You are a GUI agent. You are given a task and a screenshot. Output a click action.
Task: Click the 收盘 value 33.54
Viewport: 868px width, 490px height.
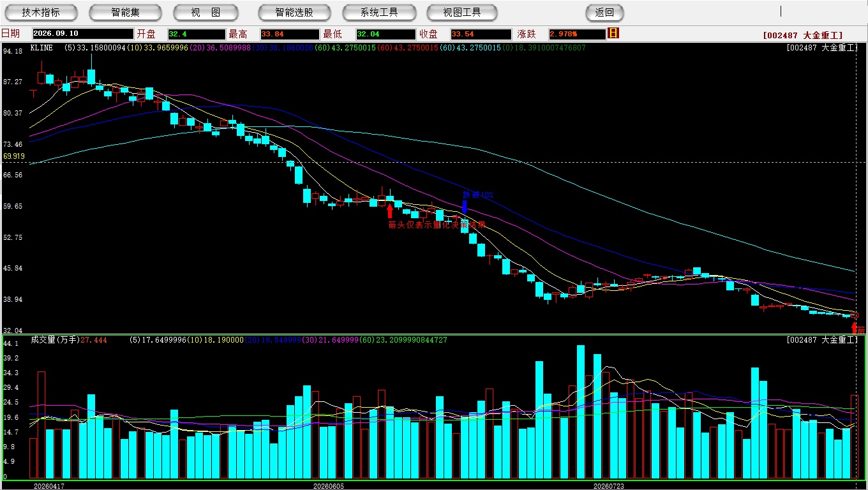[x=481, y=34]
